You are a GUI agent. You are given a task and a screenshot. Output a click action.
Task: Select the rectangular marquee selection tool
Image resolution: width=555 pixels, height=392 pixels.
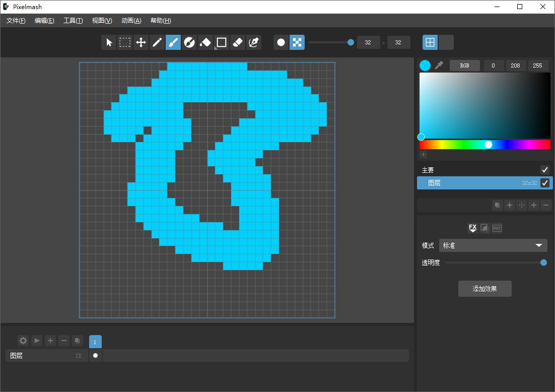point(124,42)
